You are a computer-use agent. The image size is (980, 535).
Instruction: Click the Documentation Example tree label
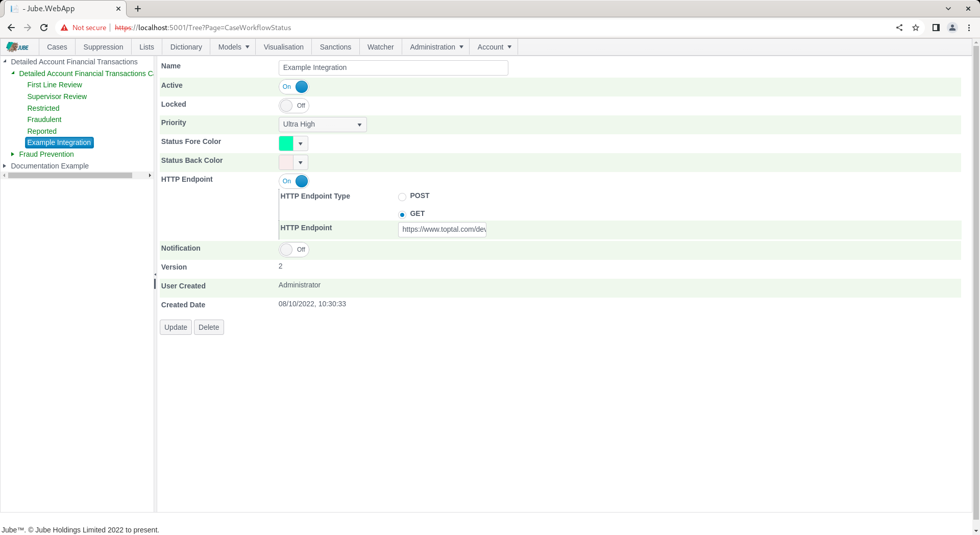point(50,166)
